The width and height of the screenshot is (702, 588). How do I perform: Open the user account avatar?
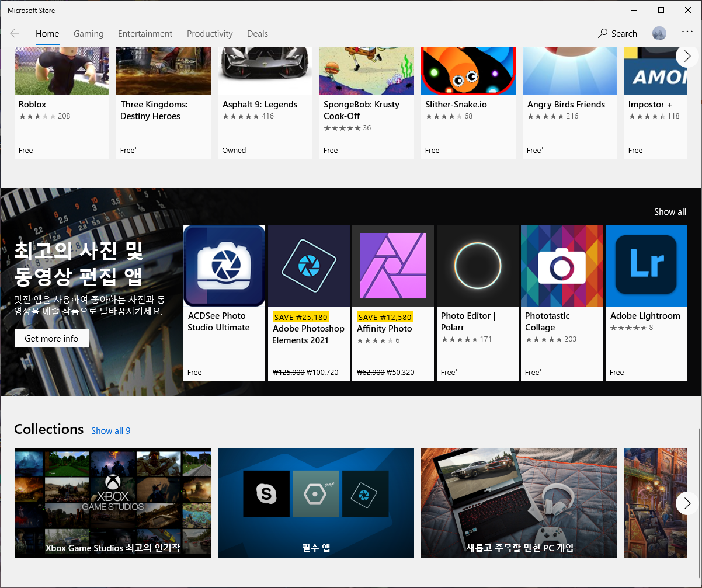(x=659, y=34)
